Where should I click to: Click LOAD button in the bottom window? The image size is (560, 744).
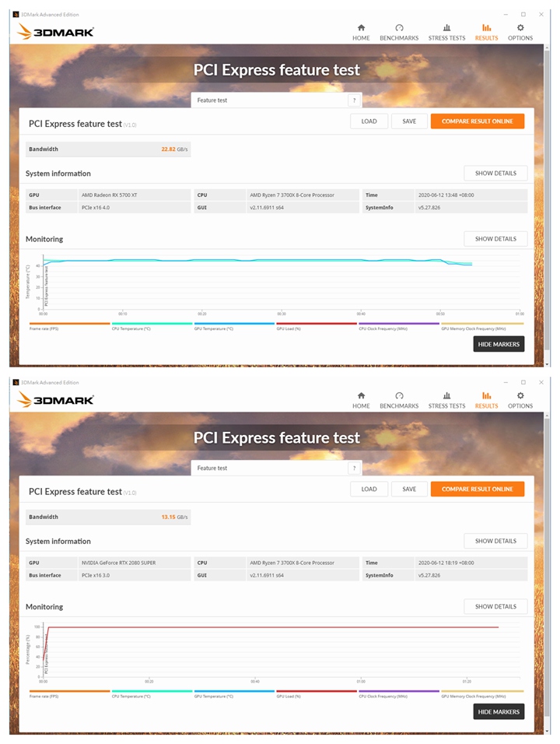tap(369, 490)
